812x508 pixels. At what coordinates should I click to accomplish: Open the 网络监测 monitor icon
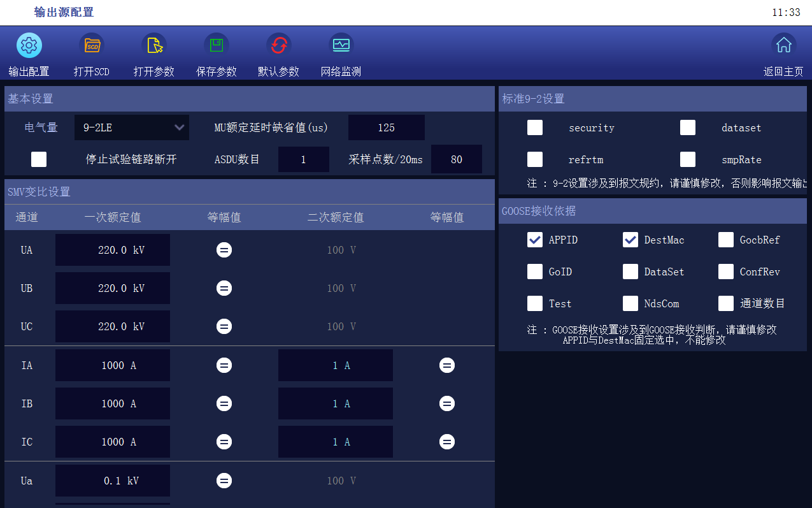pyautogui.click(x=341, y=45)
